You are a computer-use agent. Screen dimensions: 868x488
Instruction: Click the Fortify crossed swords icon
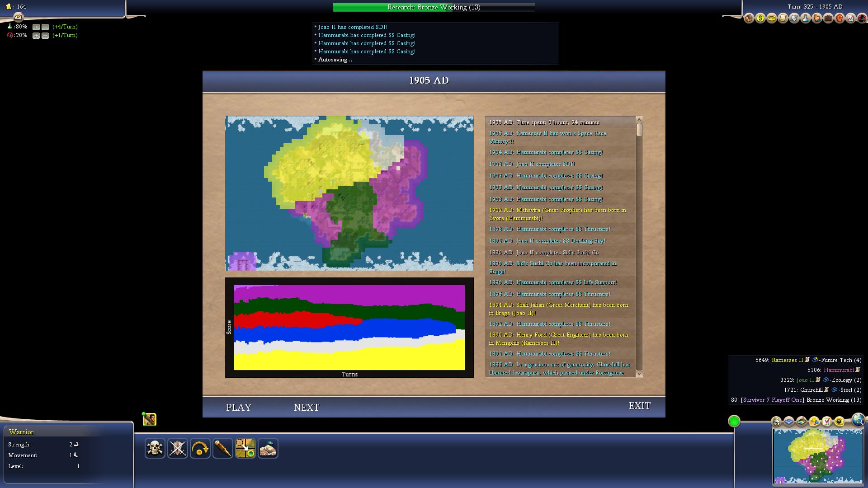(178, 448)
